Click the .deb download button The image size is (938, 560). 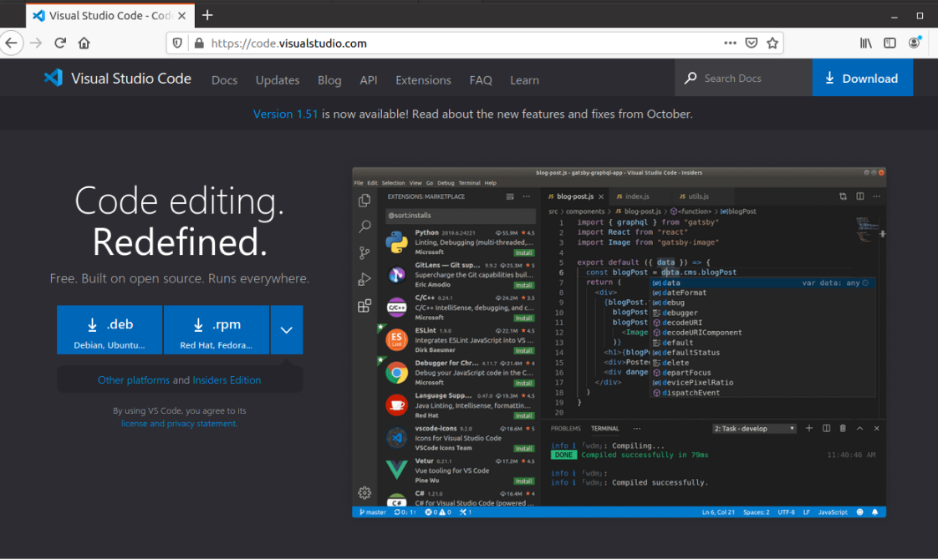pyautogui.click(x=109, y=329)
